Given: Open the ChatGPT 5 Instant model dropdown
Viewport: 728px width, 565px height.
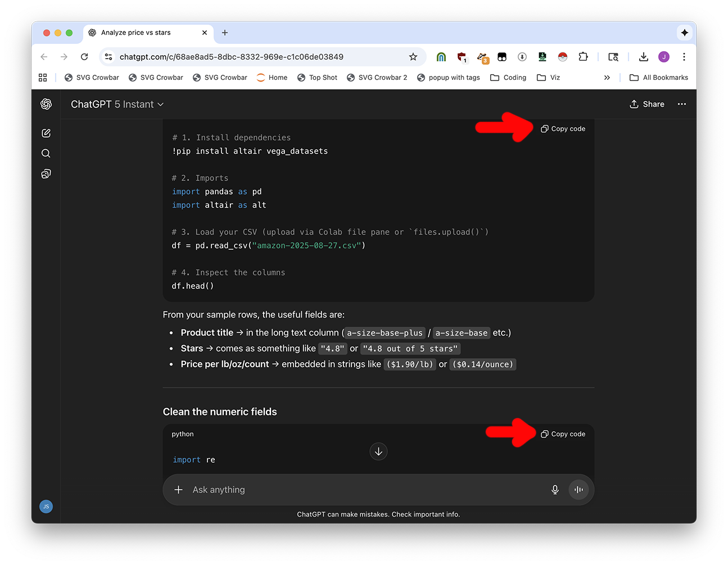Looking at the screenshot, I should pyautogui.click(x=117, y=105).
